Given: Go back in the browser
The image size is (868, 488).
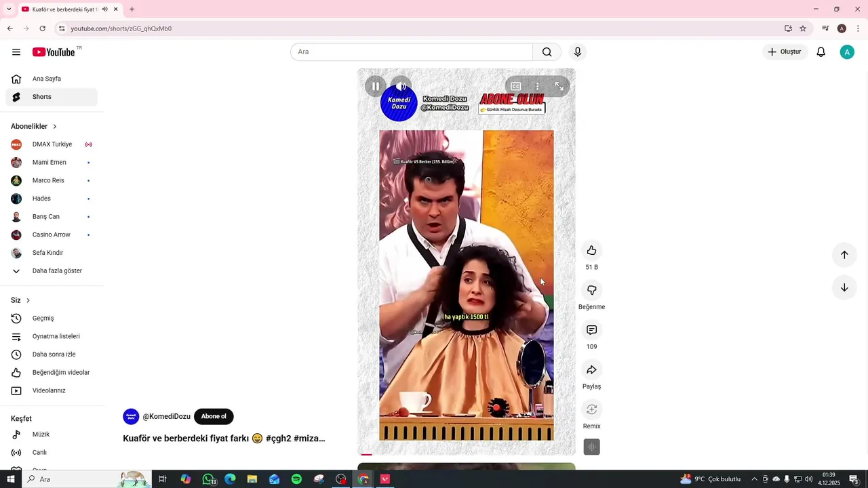Looking at the screenshot, I should pos(9,28).
